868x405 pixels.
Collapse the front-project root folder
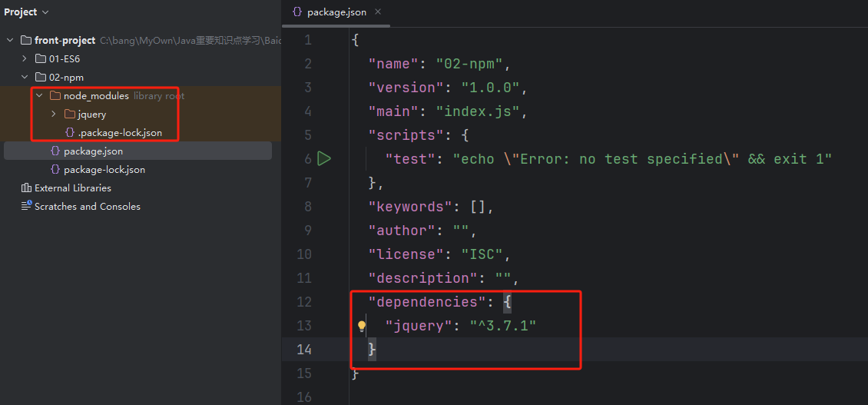click(11, 41)
